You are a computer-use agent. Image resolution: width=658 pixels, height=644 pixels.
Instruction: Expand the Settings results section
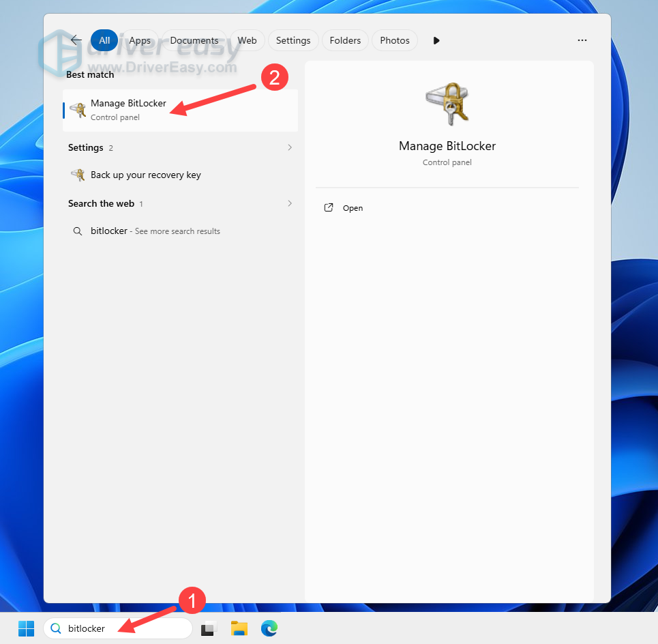pyautogui.click(x=290, y=147)
